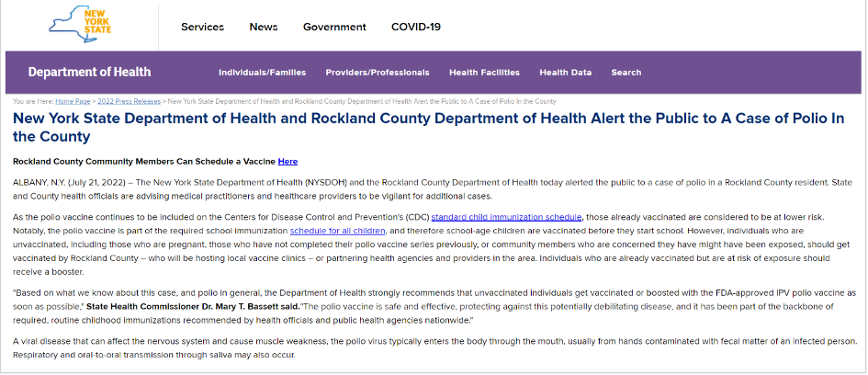Open Search in the purple navigation bar
This screenshot has width=868, height=375.
coord(626,73)
